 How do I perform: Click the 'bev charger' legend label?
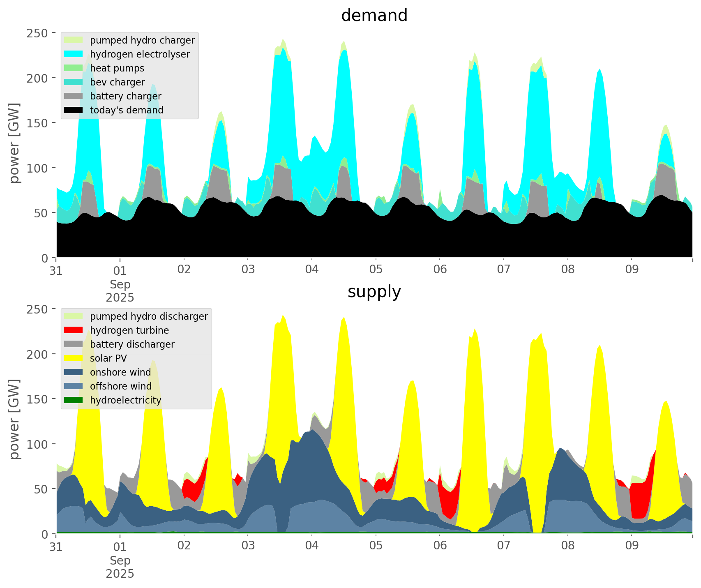(117, 82)
